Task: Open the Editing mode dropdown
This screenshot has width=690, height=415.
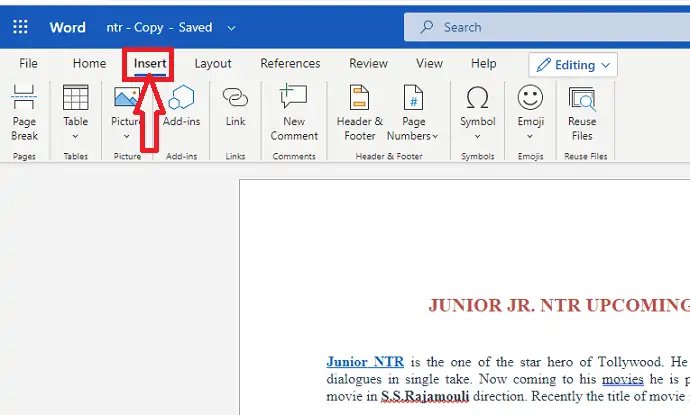Action: 573,65
